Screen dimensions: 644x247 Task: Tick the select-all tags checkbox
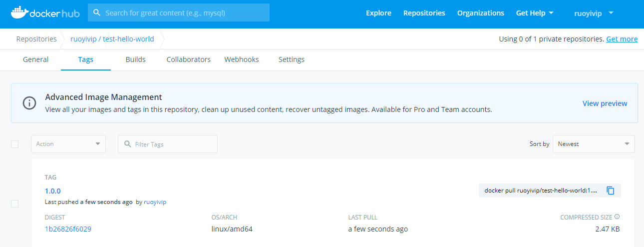(x=15, y=144)
